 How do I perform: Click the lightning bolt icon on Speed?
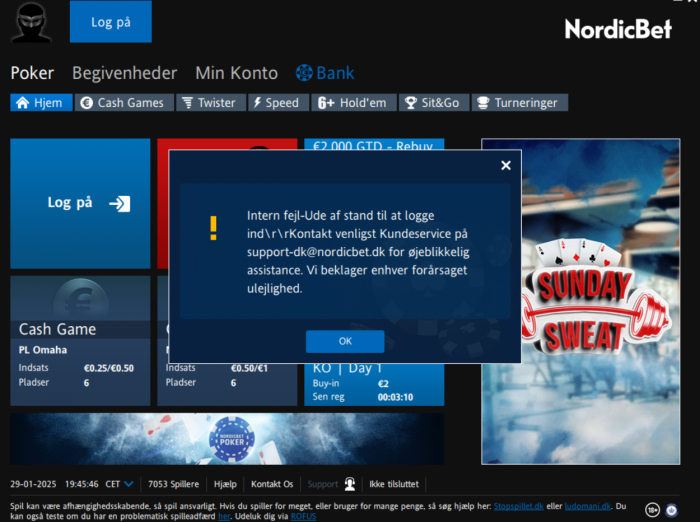point(257,103)
